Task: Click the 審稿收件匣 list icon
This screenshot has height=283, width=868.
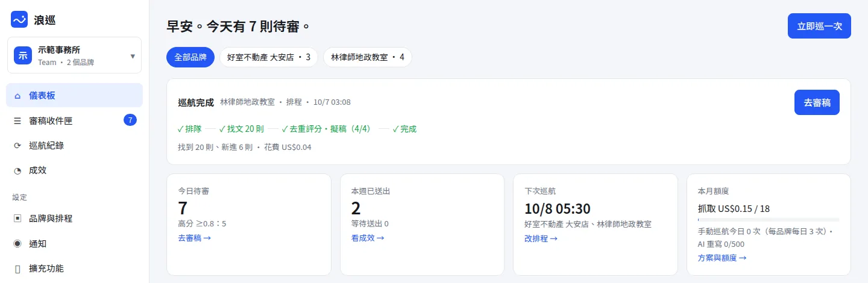Action: click(x=17, y=120)
